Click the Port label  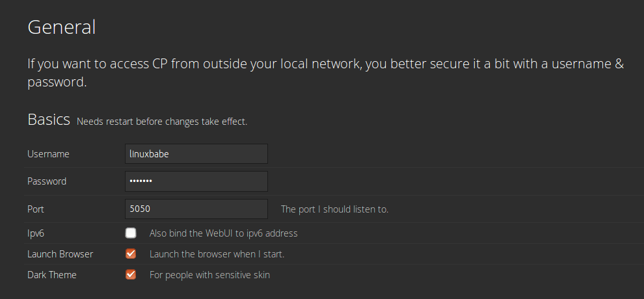(x=36, y=209)
